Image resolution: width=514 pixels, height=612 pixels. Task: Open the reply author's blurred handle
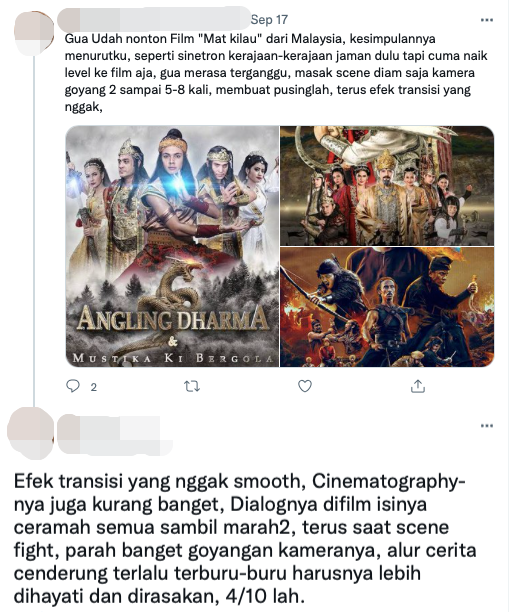coord(115,447)
